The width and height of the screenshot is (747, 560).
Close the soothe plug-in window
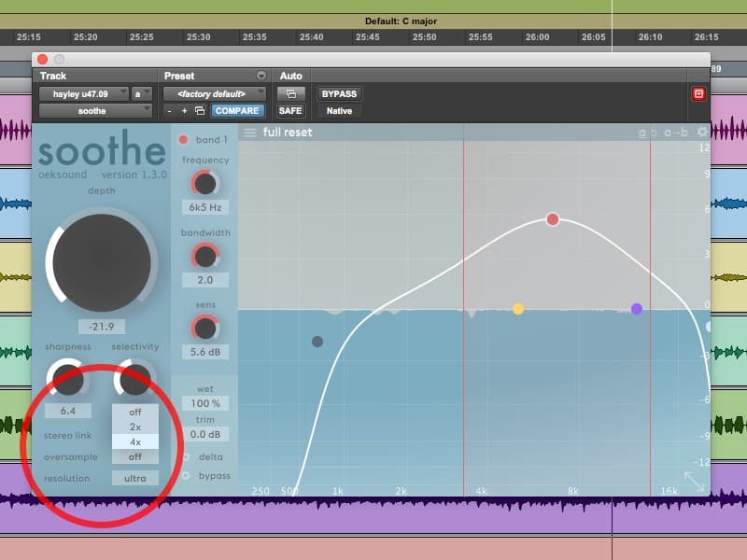point(42,59)
